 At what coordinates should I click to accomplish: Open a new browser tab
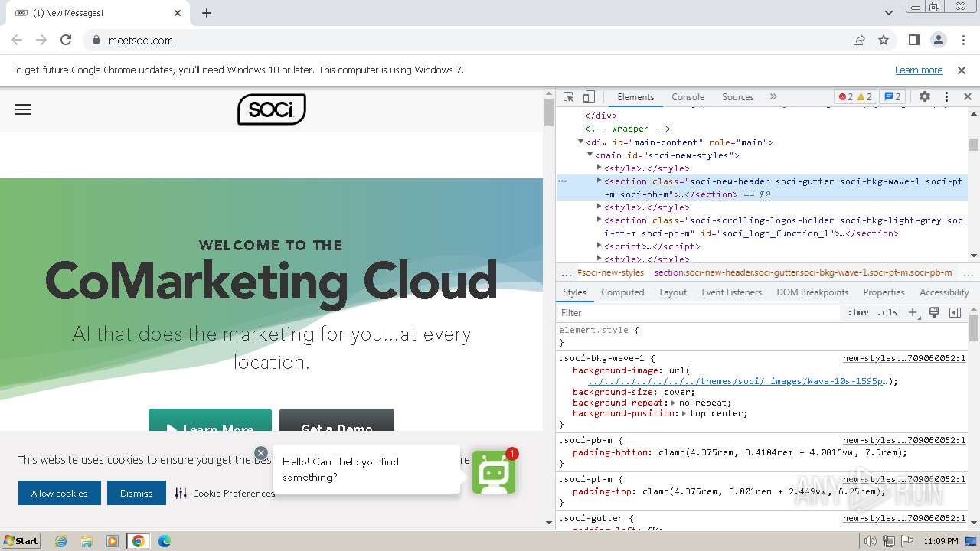(x=207, y=13)
